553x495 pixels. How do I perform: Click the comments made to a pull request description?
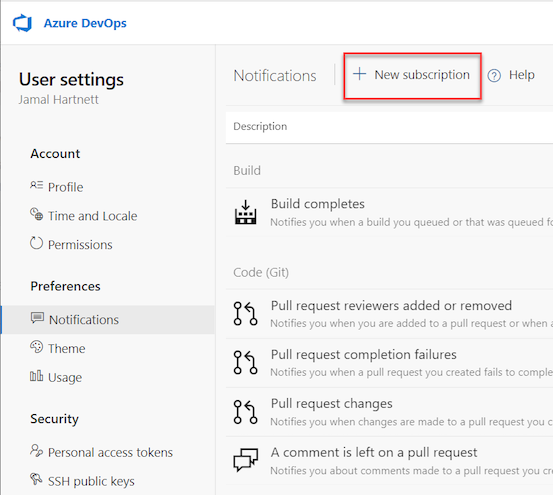pos(412,471)
